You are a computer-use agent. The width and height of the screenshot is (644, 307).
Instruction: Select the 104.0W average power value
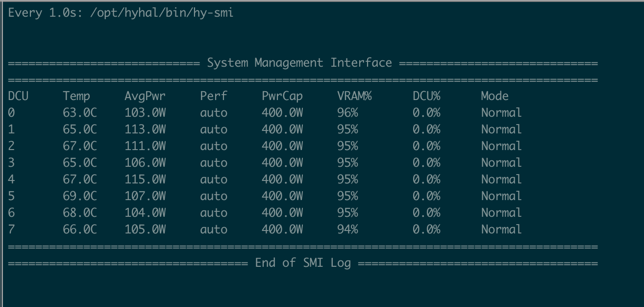145,213
